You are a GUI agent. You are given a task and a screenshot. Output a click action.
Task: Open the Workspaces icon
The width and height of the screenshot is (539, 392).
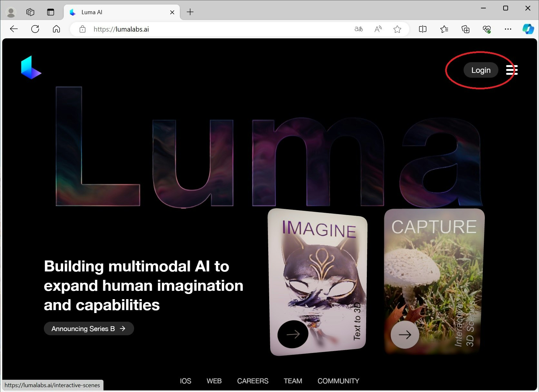point(30,12)
